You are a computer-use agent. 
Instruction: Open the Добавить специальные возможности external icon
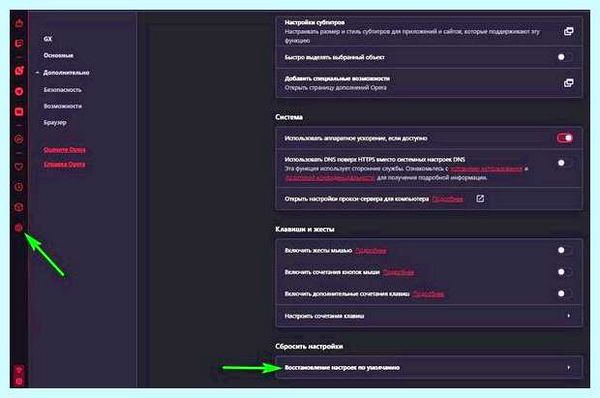pos(568,83)
